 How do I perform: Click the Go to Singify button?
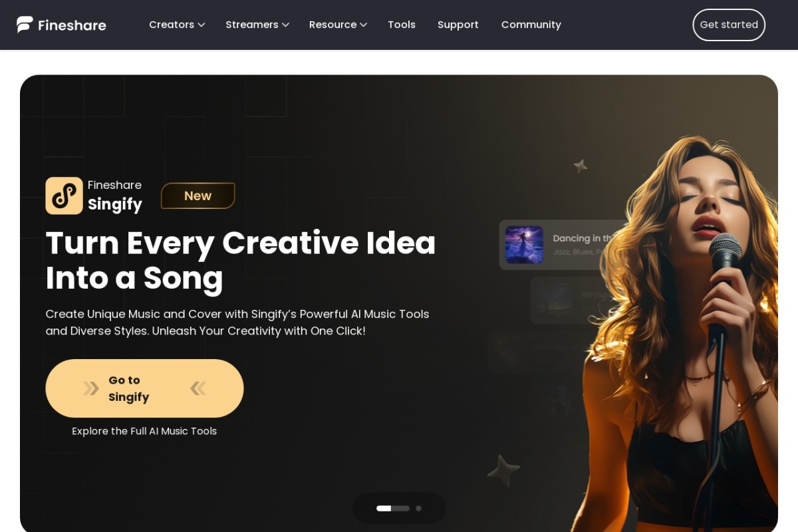pos(144,388)
